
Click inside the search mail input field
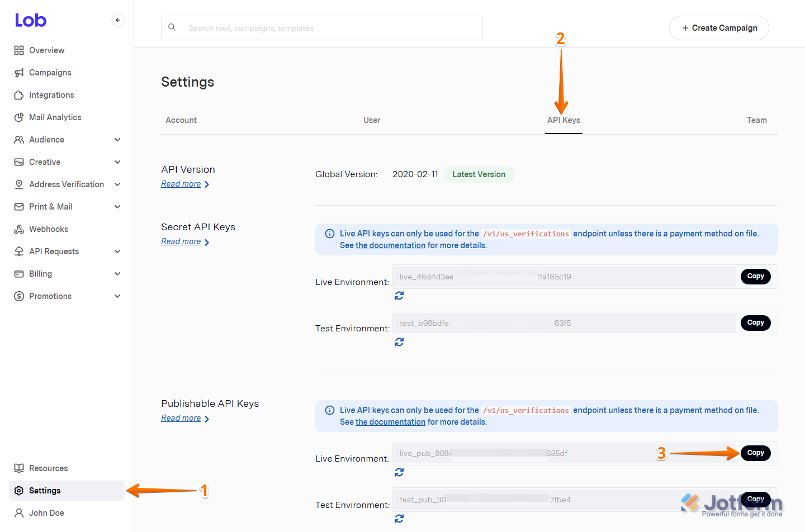coord(322,27)
